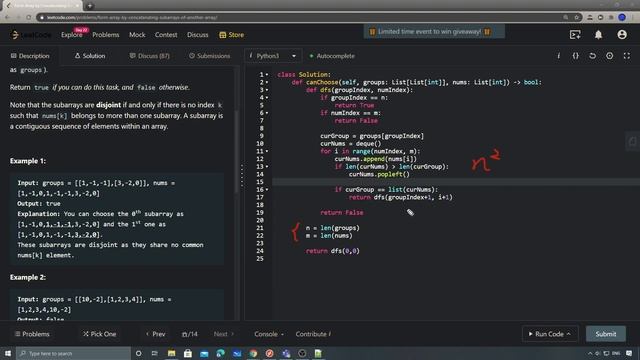Open Chrome from the taskbar
This screenshot has height=360, width=640.
click(x=253, y=353)
